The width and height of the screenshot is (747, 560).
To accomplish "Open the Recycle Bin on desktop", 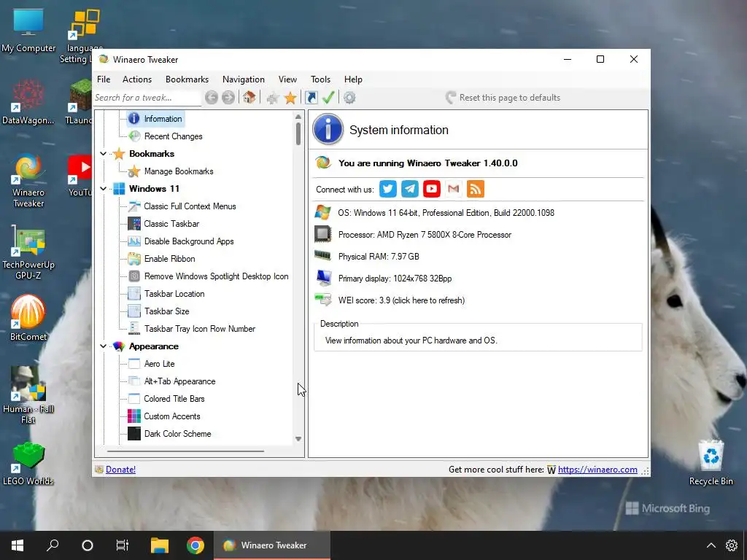I will [711, 462].
